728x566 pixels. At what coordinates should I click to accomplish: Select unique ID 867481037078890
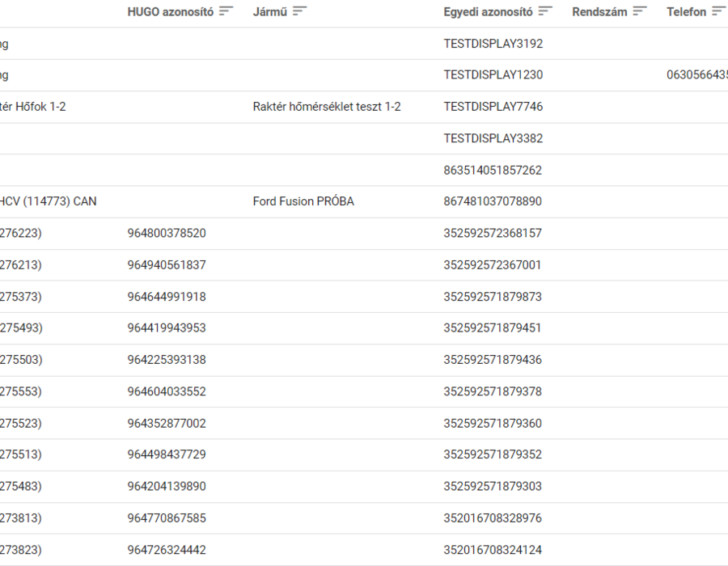tap(493, 201)
